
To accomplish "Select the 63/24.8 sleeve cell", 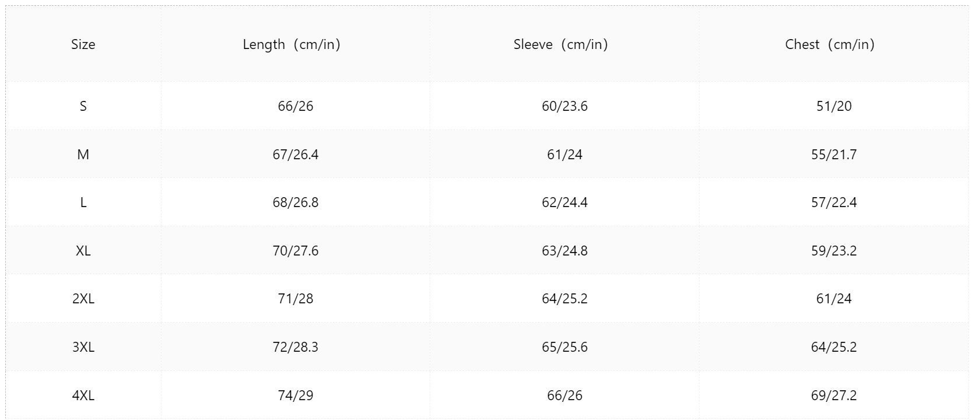I will point(565,251).
